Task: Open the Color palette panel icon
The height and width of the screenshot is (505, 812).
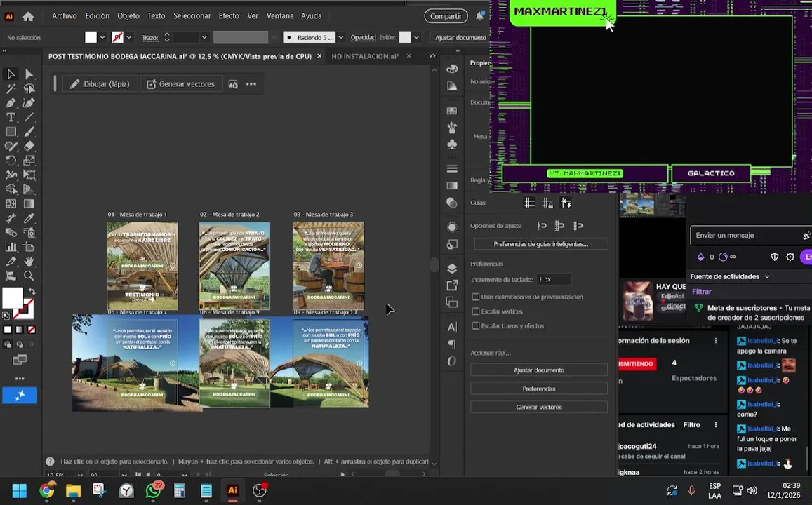Action: coord(452,69)
